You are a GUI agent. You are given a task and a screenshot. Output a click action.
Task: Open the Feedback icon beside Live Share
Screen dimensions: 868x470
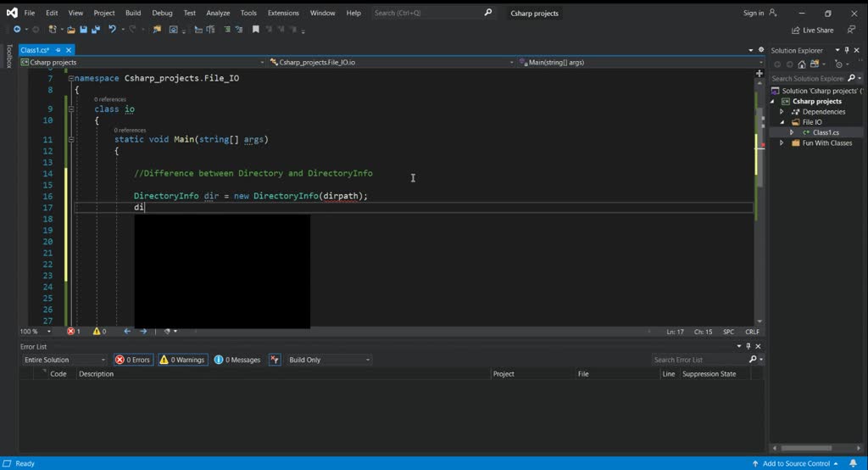[x=851, y=30]
